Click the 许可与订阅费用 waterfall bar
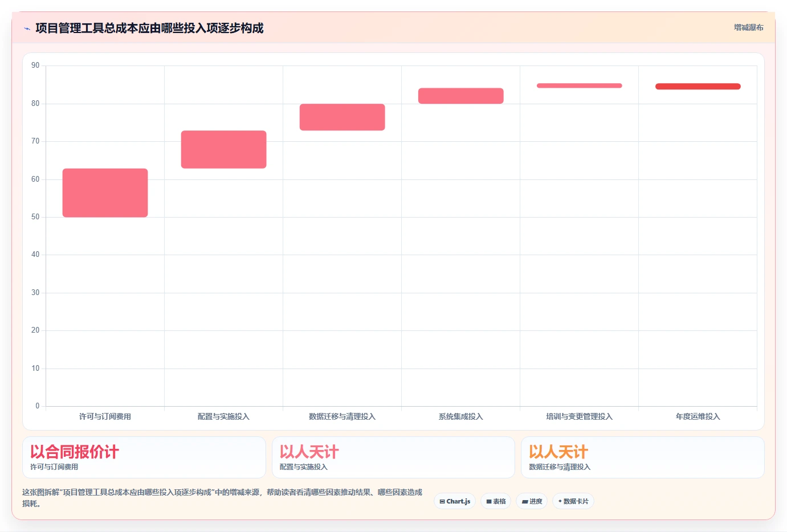The width and height of the screenshot is (787, 532). [105, 193]
